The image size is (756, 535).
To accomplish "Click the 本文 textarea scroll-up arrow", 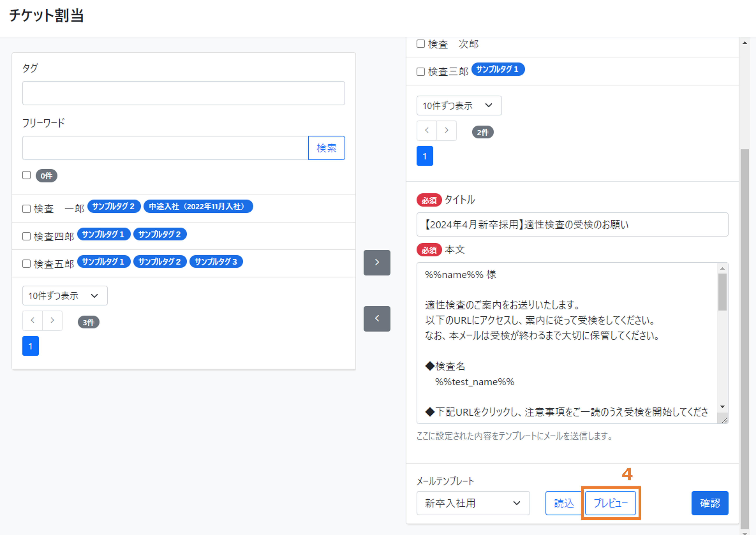I will coord(722,269).
